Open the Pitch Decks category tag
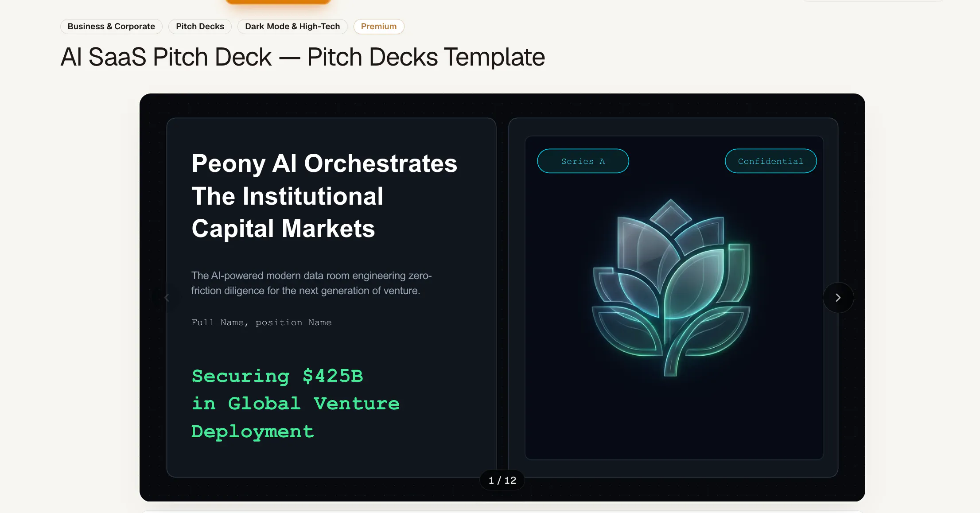980x513 pixels. pyautogui.click(x=200, y=27)
